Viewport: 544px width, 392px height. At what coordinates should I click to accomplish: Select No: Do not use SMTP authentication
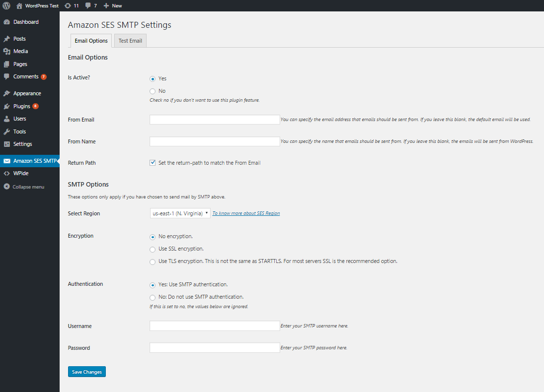tap(153, 297)
